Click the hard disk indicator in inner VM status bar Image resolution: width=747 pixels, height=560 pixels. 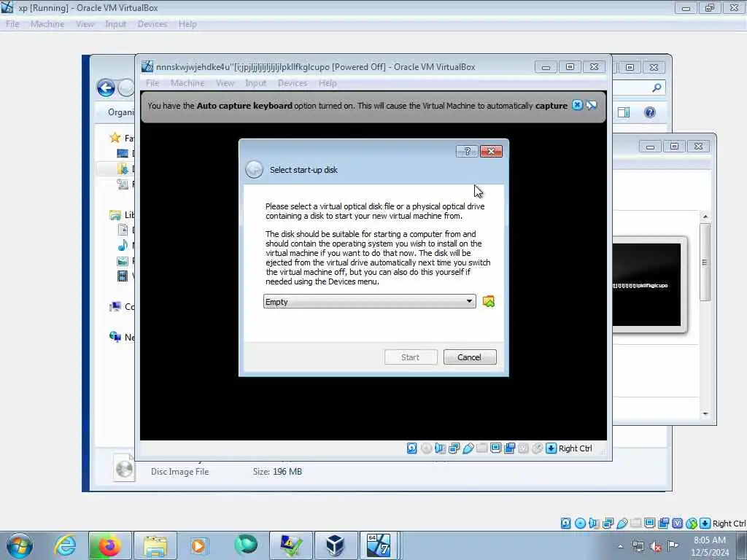click(x=412, y=448)
